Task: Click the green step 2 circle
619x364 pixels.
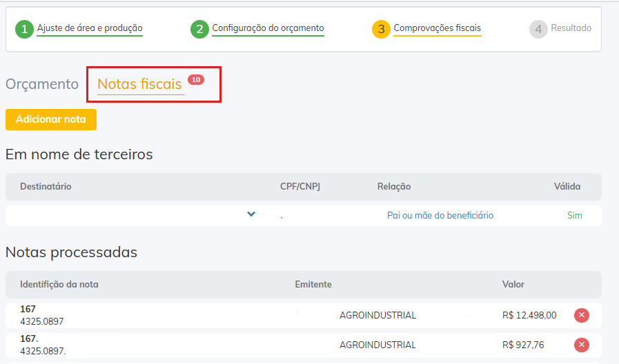Action: pyautogui.click(x=199, y=29)
